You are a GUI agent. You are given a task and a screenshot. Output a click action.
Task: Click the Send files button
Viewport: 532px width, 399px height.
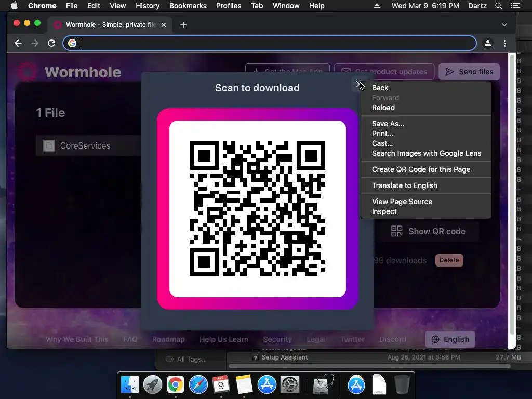469,72
